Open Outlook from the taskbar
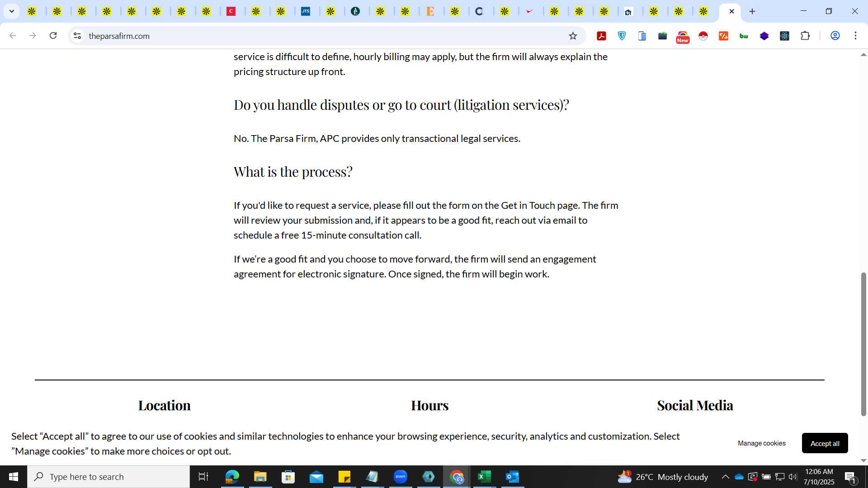 tap(512, 477)
